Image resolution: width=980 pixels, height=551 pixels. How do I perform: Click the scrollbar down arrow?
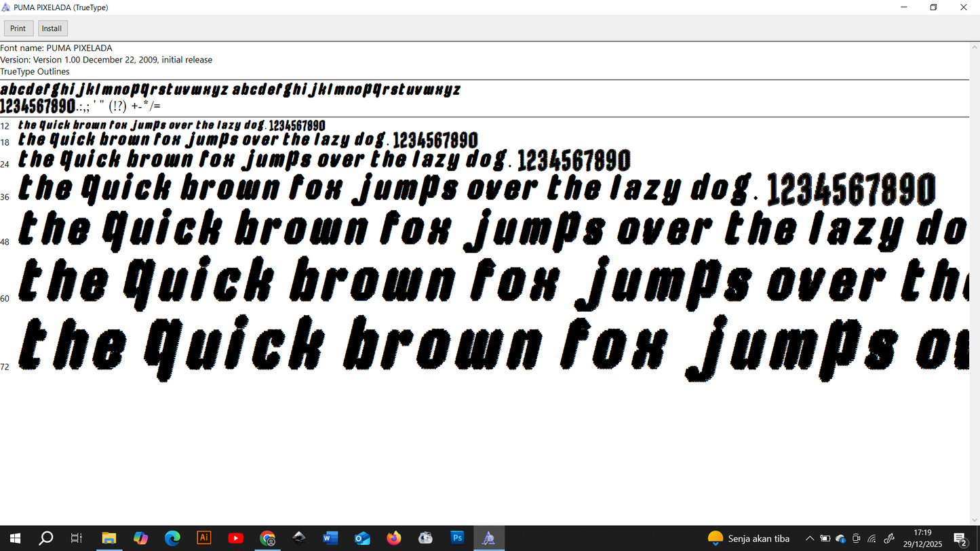[x=975, y=520]
